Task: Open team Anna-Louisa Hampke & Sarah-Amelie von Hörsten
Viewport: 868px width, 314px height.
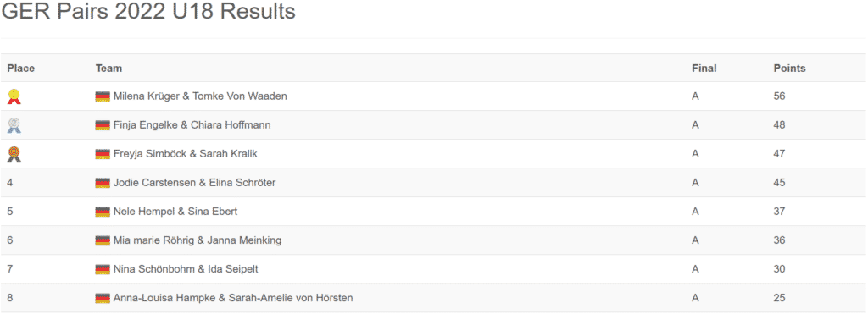Action: pos(233,298)
